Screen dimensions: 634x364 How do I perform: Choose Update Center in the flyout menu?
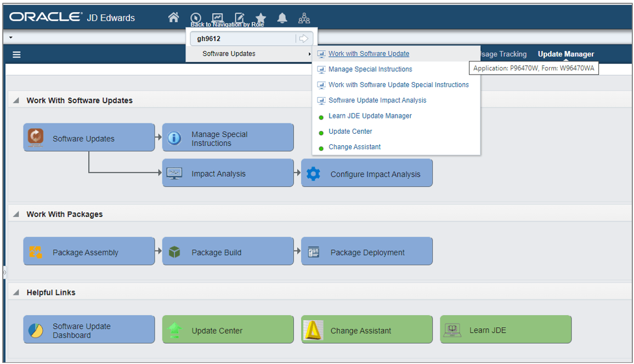[x=350, y=132]
